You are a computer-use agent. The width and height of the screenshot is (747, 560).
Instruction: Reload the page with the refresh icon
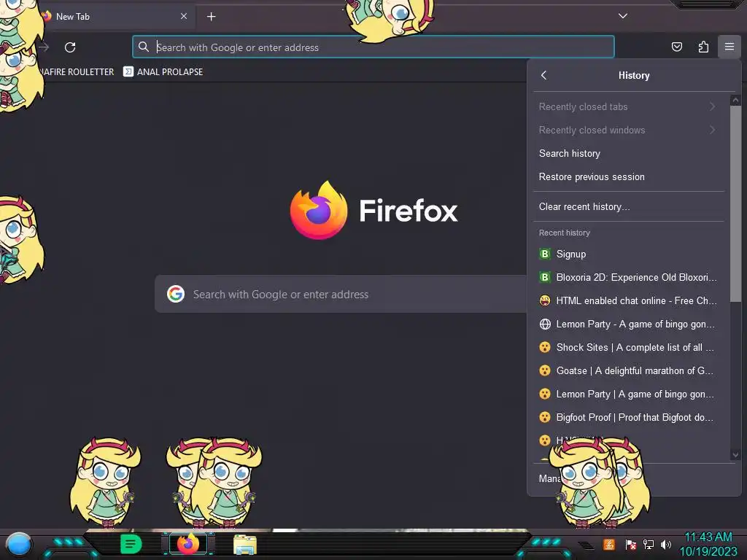(70, 47)
